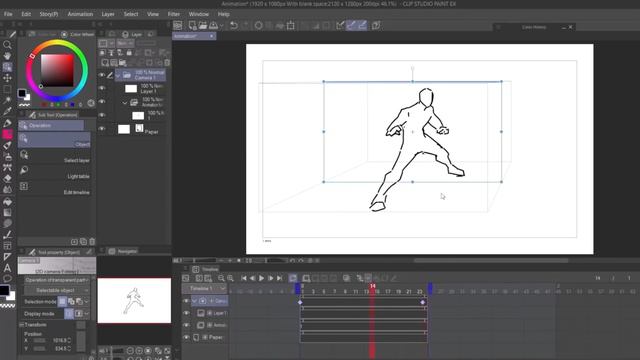Click the Navigator preview thumbnail
Screen dimensions: 640x360
point(134,300)
